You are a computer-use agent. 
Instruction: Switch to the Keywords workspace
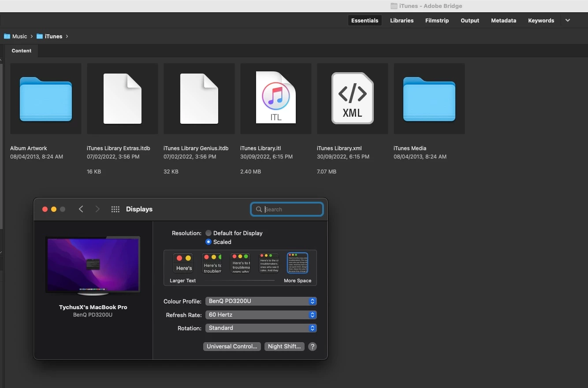pos(541,20)
